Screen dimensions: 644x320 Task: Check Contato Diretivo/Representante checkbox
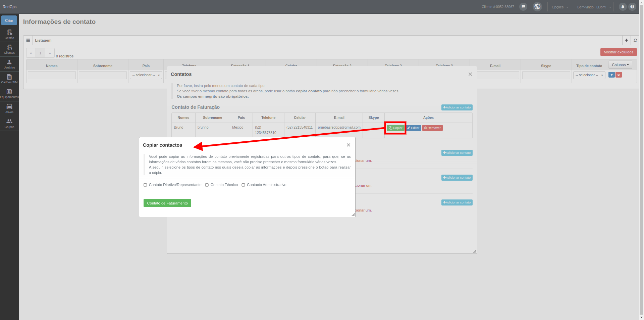click(145, 185)
